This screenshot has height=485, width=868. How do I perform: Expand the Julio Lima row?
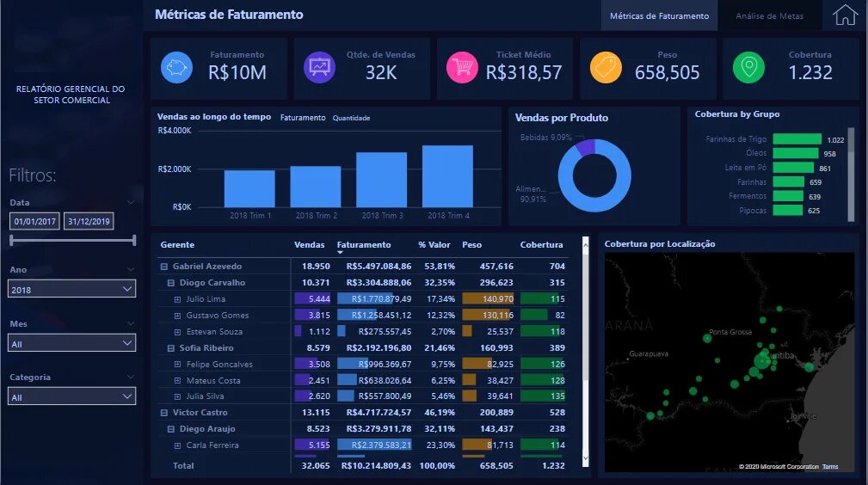click(178, 299)
